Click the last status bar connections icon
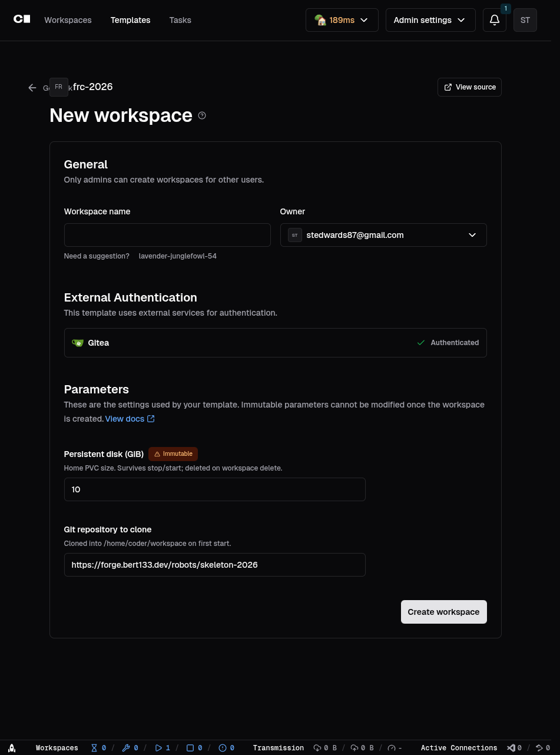This screenshot has width=560, height=755. click(x=539, y=748)
